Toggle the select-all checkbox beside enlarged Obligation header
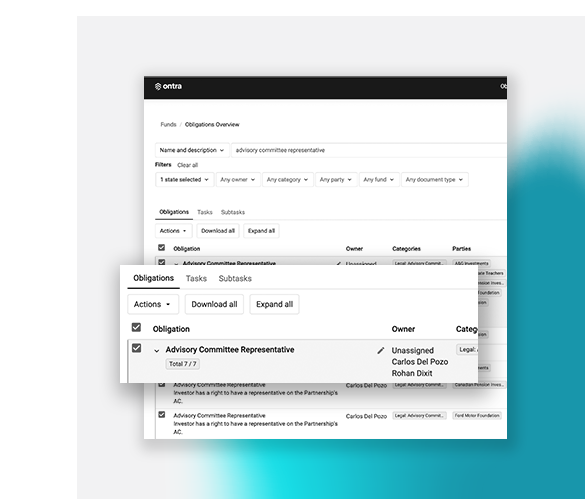This screenshot has width=585, height=499. coord(137,327)
